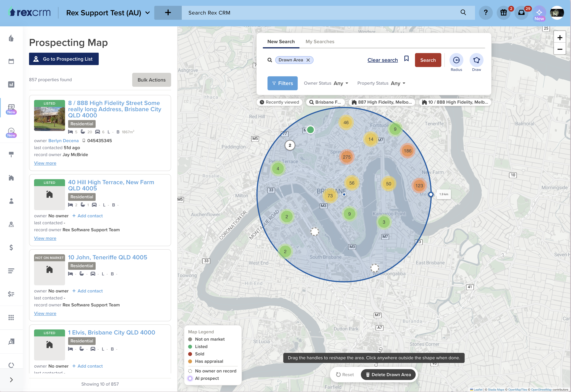Open the Owner Status dropdown
This screenshot has height=392, width=571.
point(326,83)
